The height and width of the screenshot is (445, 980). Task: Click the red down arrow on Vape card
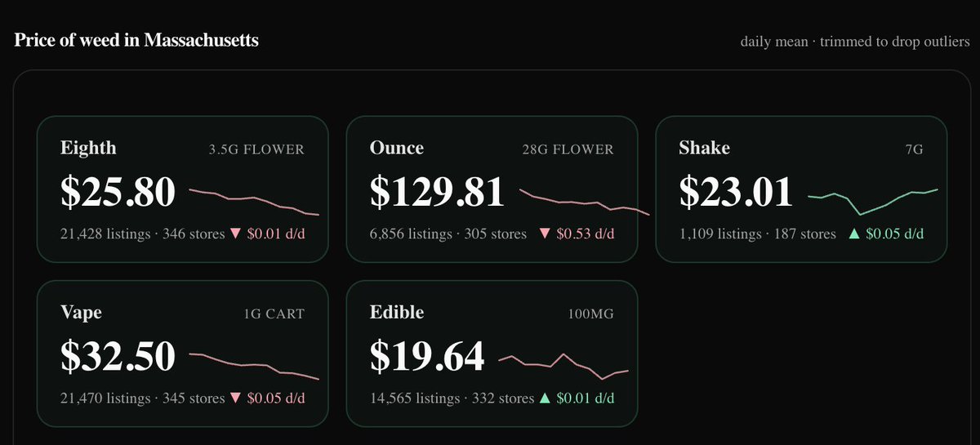pyautogui.click(x=236, y=398)
